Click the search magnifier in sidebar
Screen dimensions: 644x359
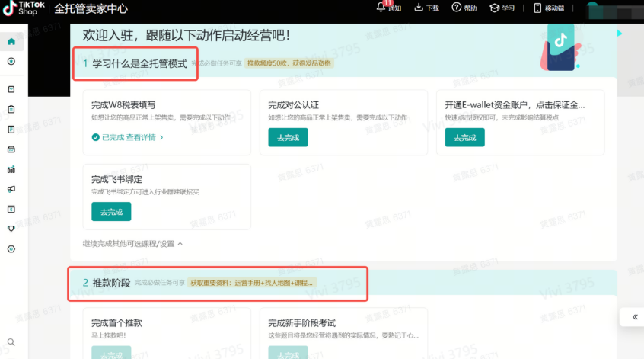[11, 342]
